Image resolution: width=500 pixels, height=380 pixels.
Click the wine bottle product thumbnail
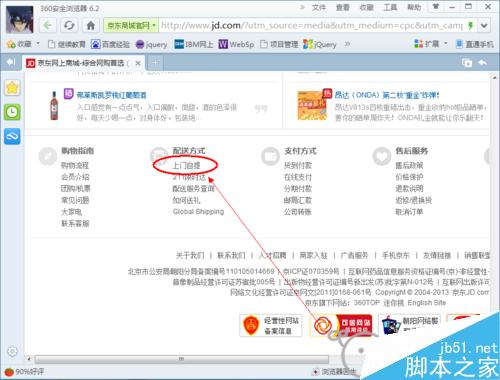click(54, 106)
